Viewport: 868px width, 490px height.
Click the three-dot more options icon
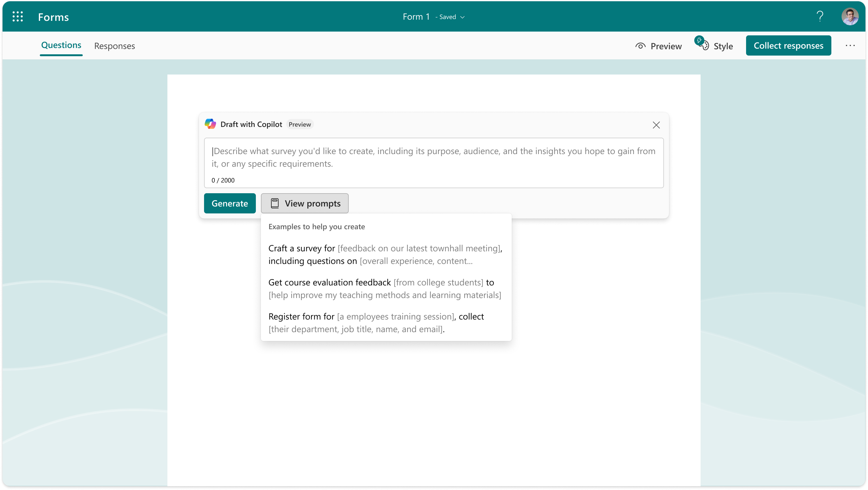pyautogui.click(x=849, y=45)
